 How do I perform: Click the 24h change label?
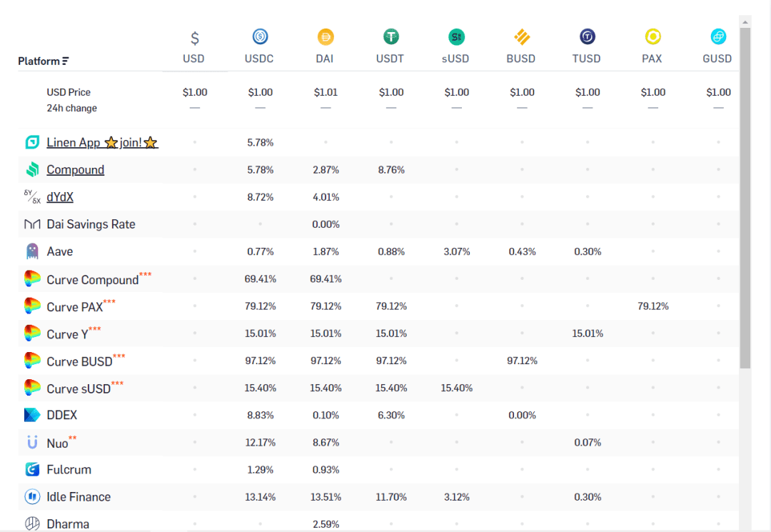[x=72, y=108]
